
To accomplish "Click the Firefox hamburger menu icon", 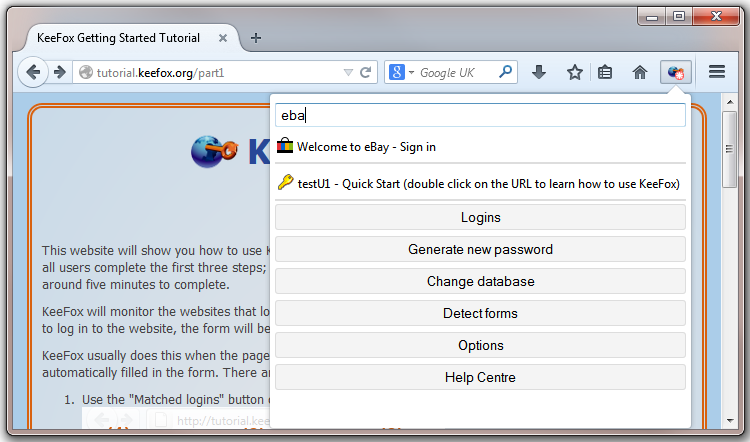I will coord(717,72).
